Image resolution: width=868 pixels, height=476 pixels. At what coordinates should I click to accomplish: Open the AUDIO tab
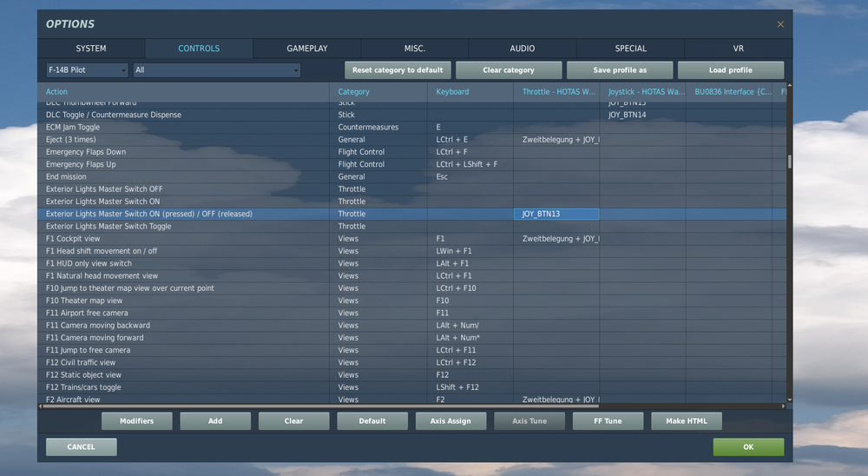click(522, 49)
